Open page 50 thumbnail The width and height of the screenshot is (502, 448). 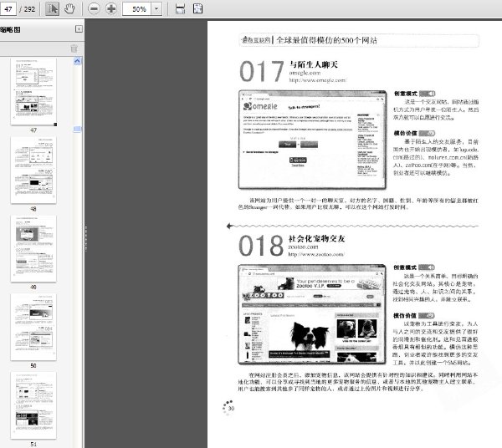[x=33, y=327]
